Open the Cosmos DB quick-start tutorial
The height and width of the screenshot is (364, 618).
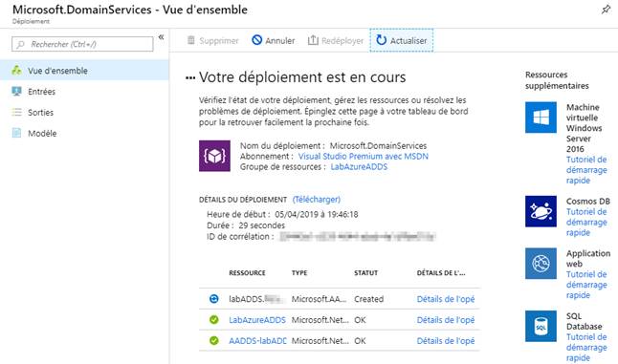tap(586, 222)
